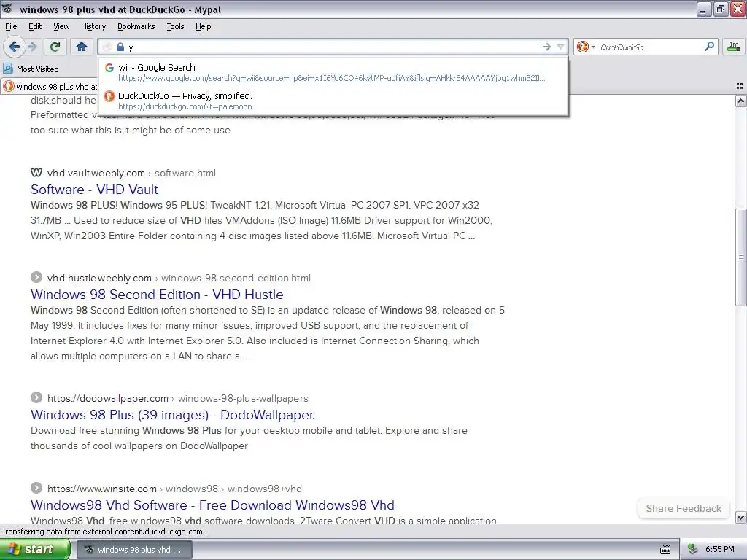Open the Edit menu
Screen dimensions: 747x560
coord(35,26)
